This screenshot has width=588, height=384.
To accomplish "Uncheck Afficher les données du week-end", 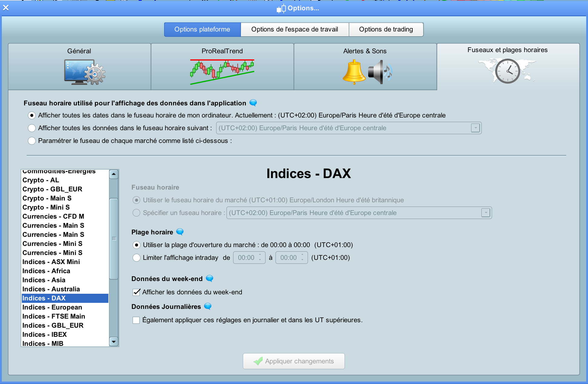I will pos(136,292).
